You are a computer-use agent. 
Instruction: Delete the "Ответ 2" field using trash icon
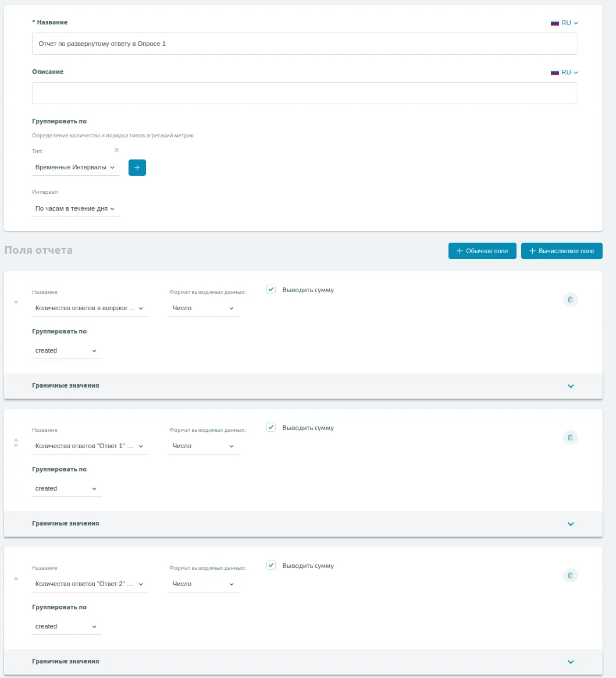[x=570, y=575]
